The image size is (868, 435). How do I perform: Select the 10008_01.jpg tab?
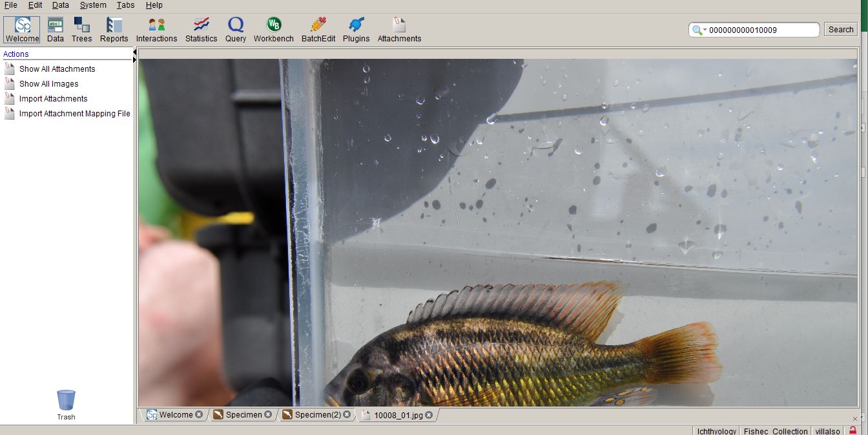pyautogui.click(x=398, y=415)
